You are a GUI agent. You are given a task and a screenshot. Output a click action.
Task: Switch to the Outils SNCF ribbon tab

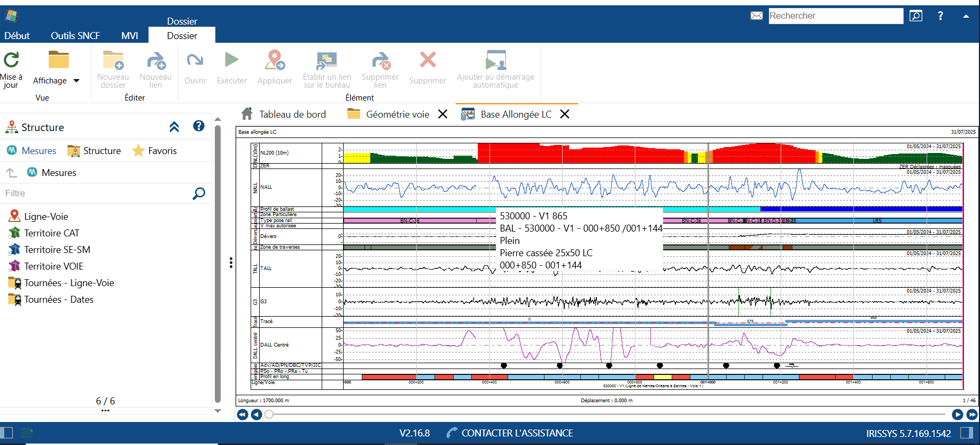[x=75, y=35]
